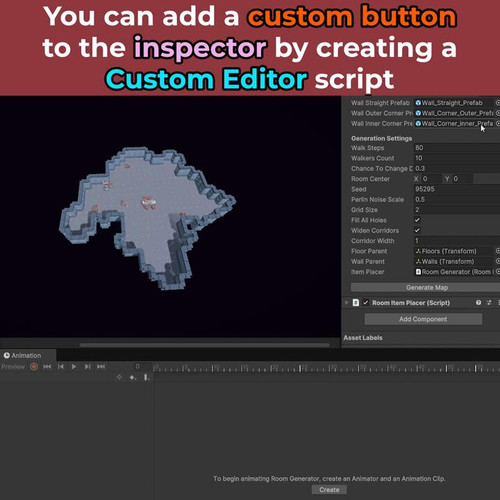Edit the Walk Steps value field
This screenshot has height=500, width=500.
click(x=457, y=148)
